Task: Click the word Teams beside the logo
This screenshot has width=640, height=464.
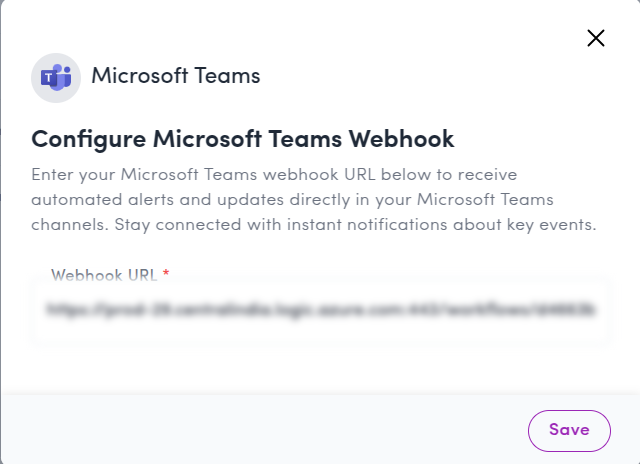Action: (227, 76)
